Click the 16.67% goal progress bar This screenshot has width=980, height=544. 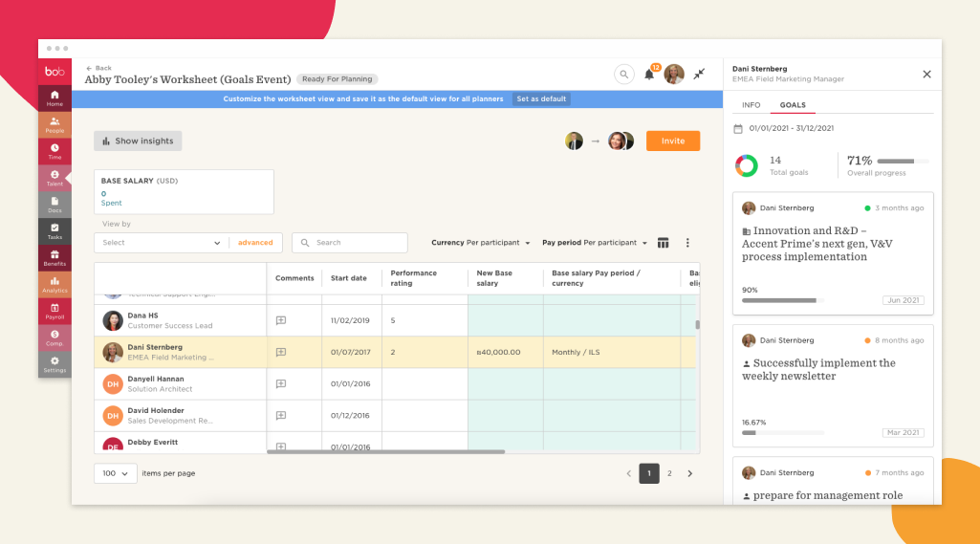coord(782,433)
